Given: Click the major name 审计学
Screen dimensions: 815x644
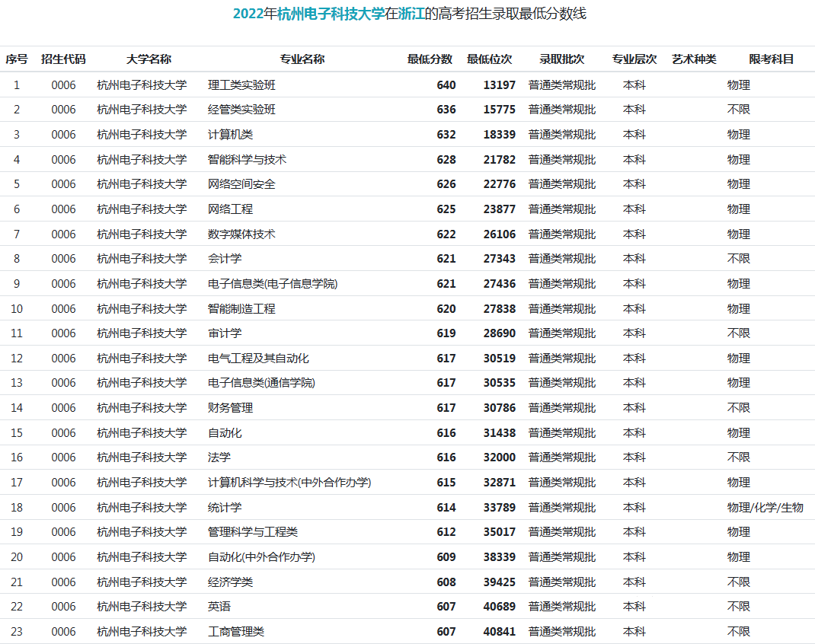Looking at the screenshot, I should pos(225,333).
